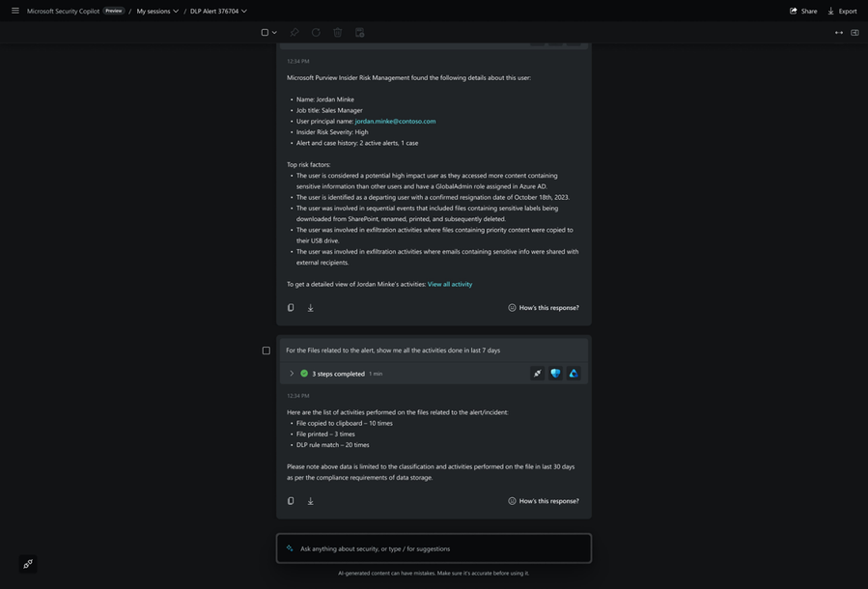This screenshot has height=589, width=868.
Task: Click How's this response under insider risk details
Action: coord(544,308)
